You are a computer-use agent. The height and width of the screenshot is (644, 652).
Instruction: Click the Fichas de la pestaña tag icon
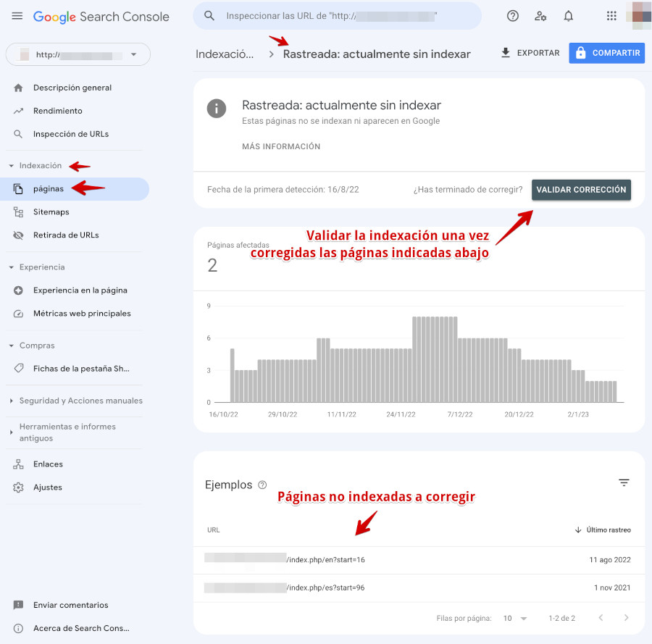(x=18, y=368)
